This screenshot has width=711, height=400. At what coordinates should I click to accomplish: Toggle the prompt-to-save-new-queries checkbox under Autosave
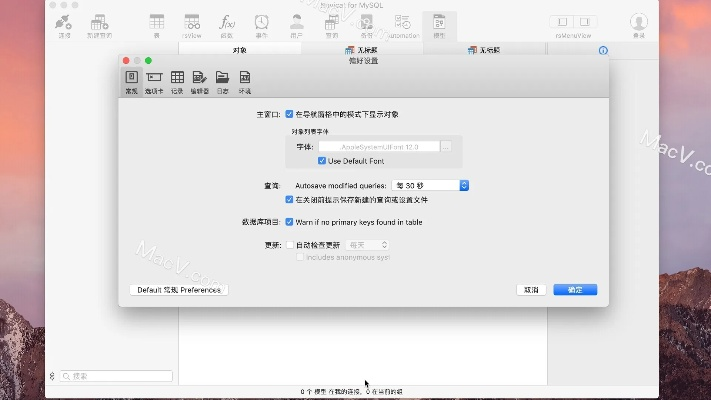pyautogui.click(x=289, y=200)
